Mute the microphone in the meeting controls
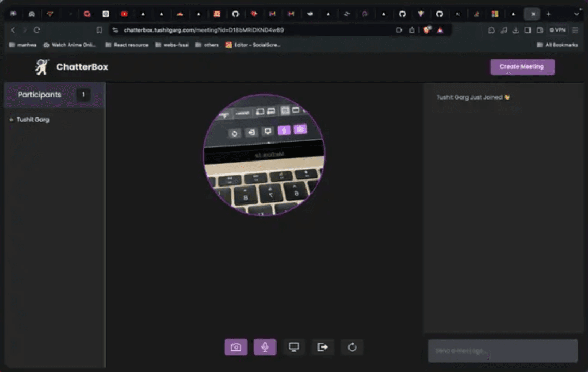Viewport: 588px width, 372px height. click(x=265, y=347)
